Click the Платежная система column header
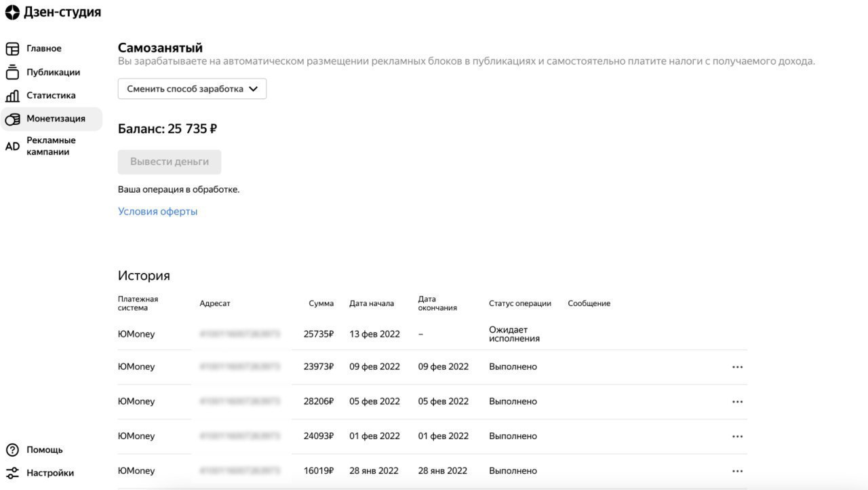868x490 pixels. [x=138, y=303]
